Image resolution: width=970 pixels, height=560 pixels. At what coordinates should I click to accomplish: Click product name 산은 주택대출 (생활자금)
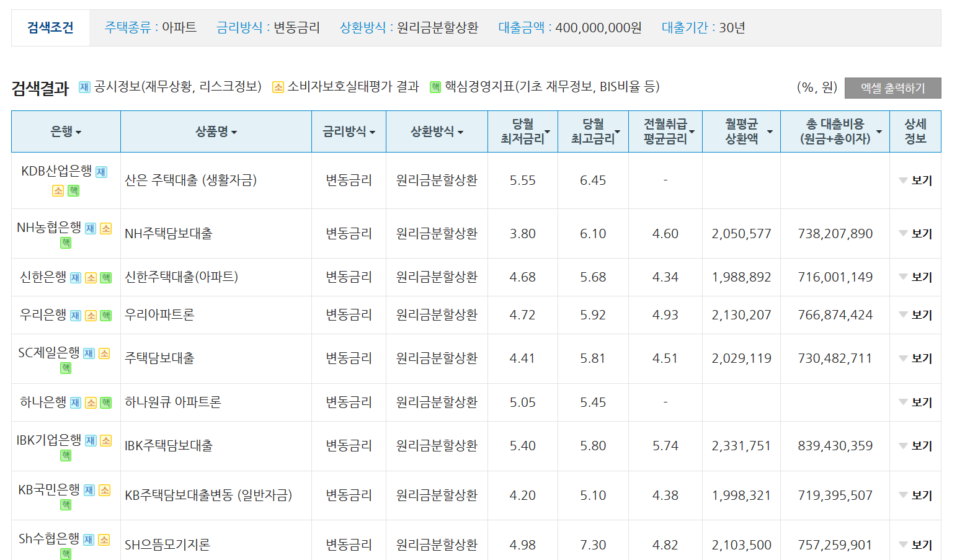[x=190, y=180]
